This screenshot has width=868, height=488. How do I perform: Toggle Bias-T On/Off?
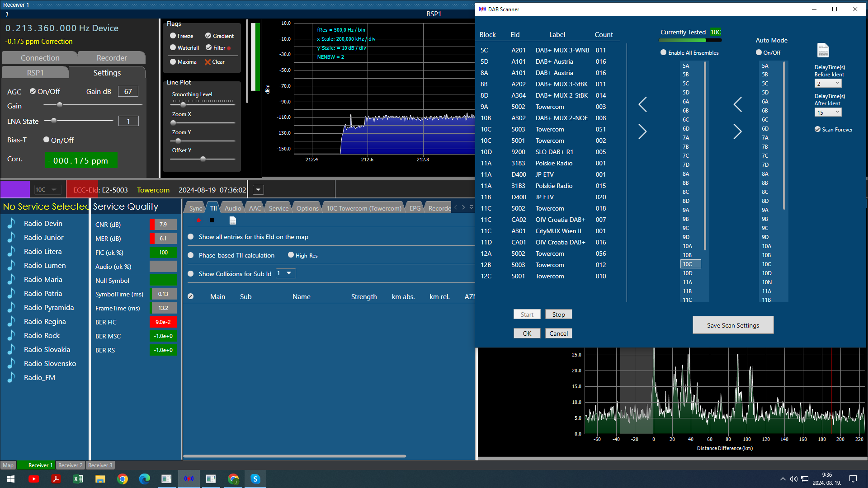[x=46, y=140]
